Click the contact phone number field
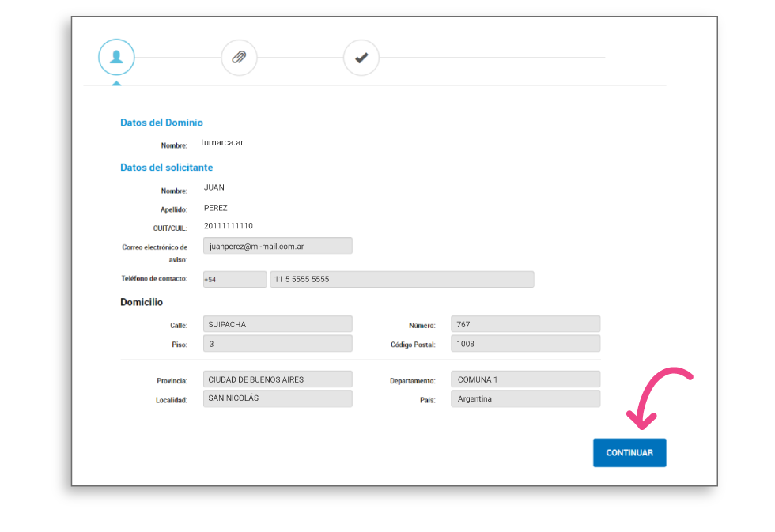 click(x=401, y=279)
